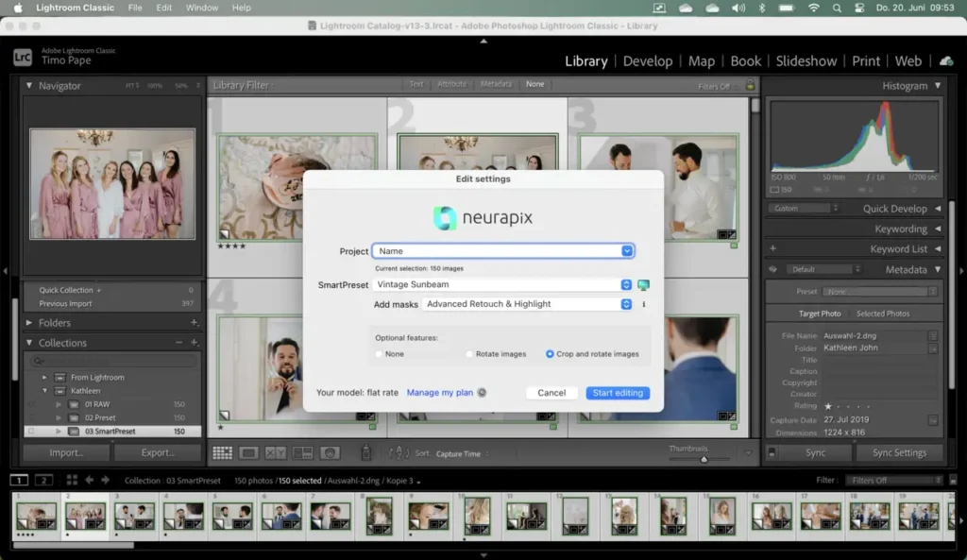Go forward with filmstrip right arrow
Viewport: 967px width, 560px height.
tap(106, 480)
